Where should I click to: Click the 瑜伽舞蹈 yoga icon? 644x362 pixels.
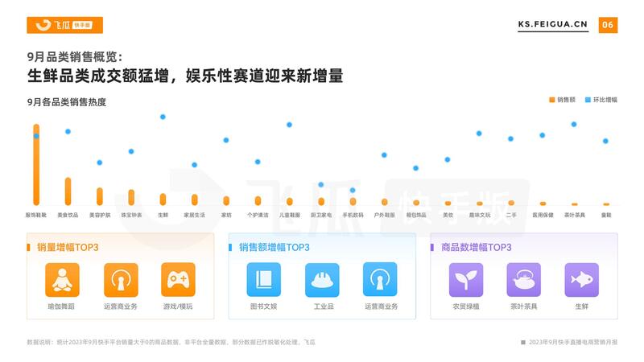click(x=61, y=280)
